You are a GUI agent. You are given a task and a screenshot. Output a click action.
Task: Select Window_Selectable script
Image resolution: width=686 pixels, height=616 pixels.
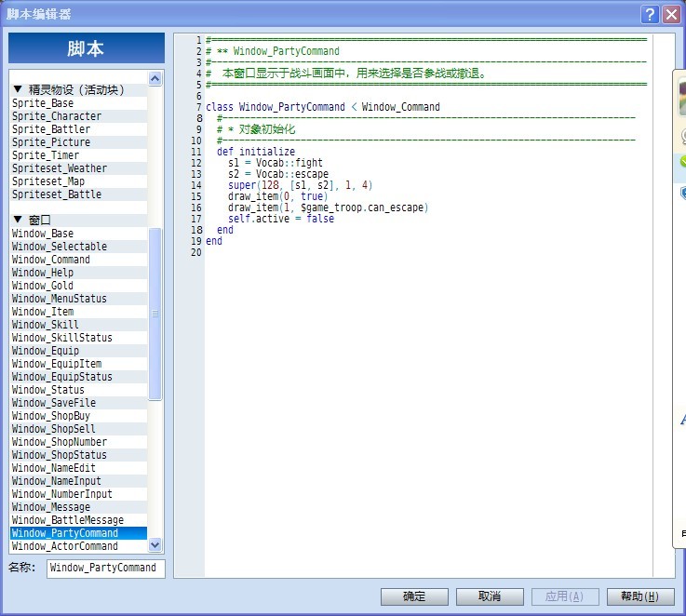coord(79,247)
